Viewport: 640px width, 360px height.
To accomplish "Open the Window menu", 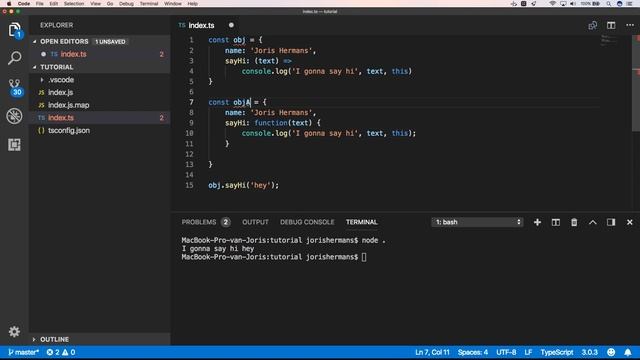I will tap(173, 4).
